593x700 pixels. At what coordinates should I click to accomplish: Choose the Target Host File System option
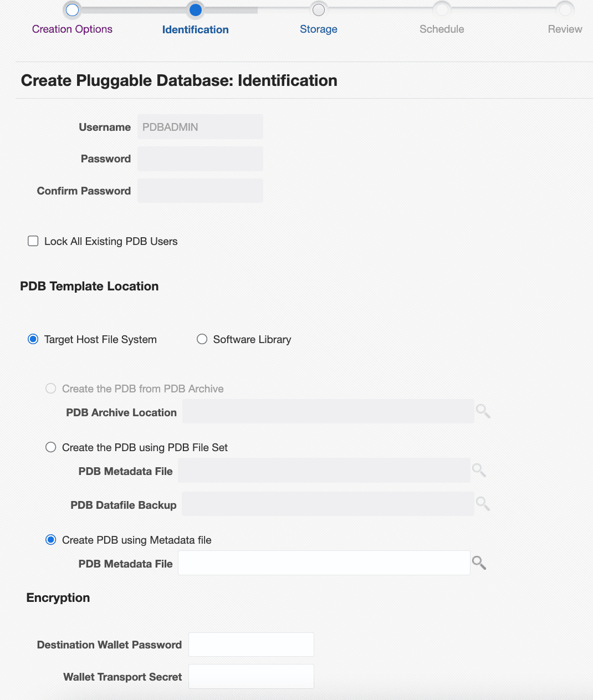click(x=33, y=339)
